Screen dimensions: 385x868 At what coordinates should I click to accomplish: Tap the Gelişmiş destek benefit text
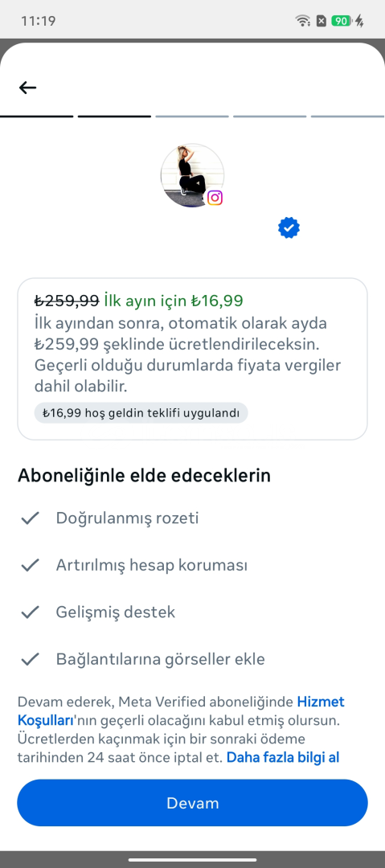115,612
